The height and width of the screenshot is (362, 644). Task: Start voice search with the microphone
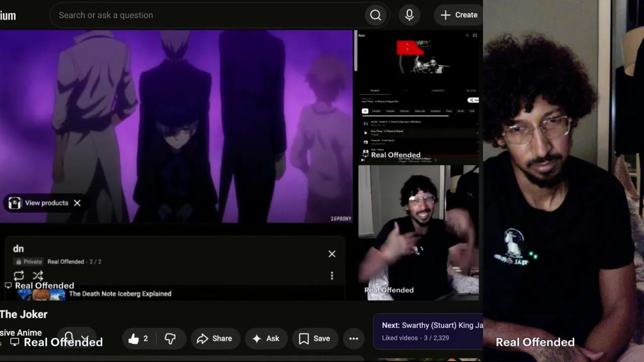point(410,15)
